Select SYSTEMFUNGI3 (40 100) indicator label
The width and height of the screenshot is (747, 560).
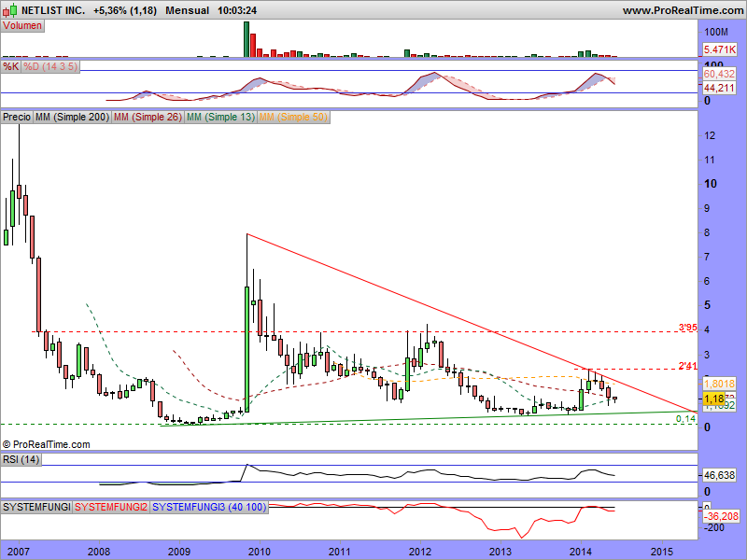pos(209,507)
